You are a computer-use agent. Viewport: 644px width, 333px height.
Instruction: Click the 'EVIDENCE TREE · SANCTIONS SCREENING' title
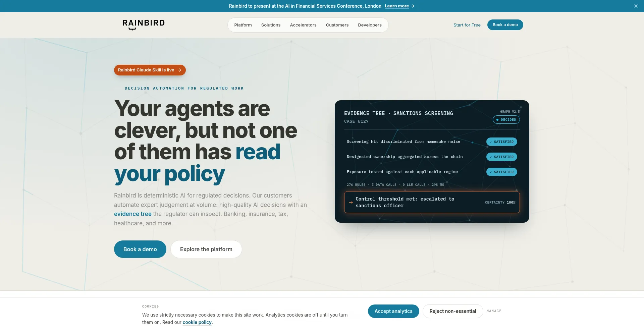(398, 113)
